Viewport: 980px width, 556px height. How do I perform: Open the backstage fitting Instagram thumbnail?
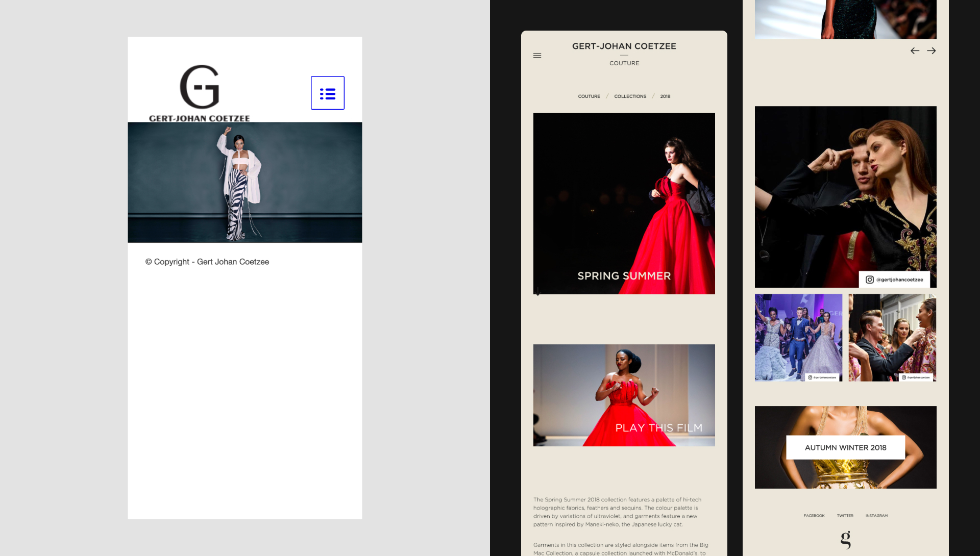(892, 337)
